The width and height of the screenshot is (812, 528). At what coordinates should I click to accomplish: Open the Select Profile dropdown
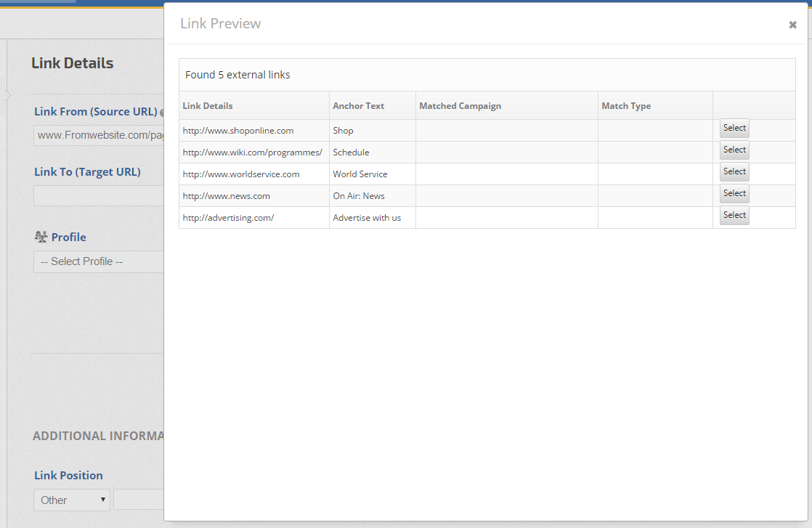click(99, 261)
